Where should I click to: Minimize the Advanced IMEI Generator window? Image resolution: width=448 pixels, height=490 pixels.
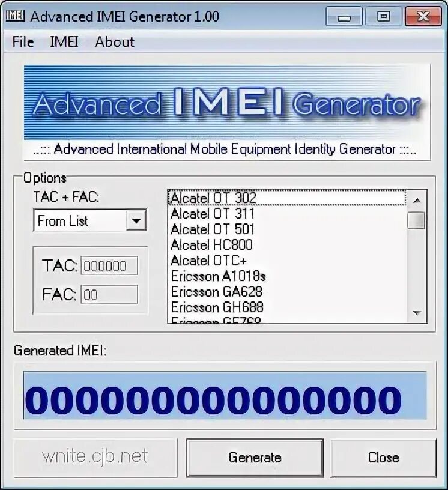pos(344,16)
